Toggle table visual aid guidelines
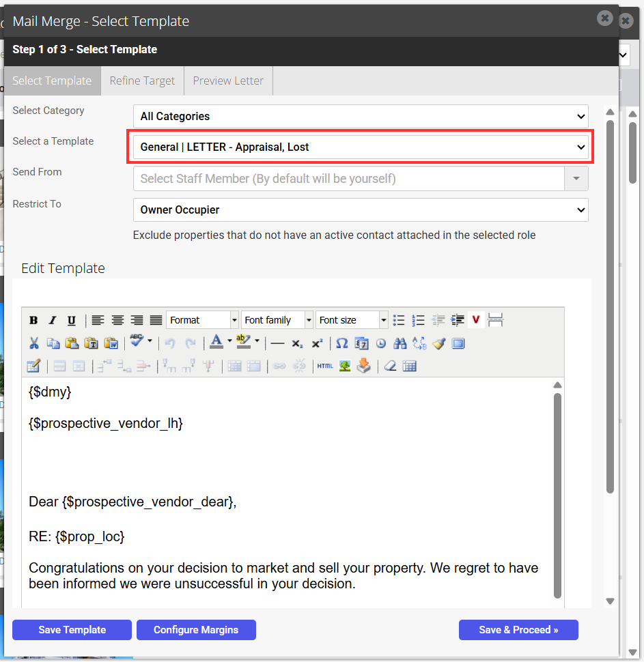 pyautogui.click(x=410, y=366)
